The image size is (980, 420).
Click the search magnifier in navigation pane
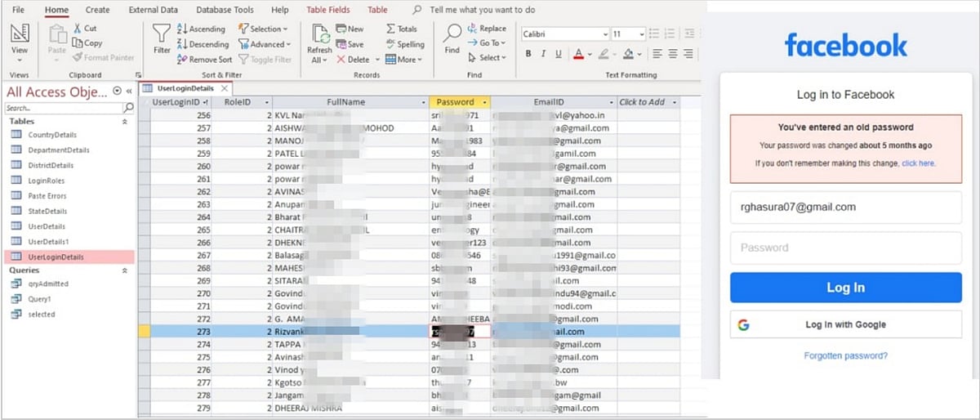(x=128, y=108)
